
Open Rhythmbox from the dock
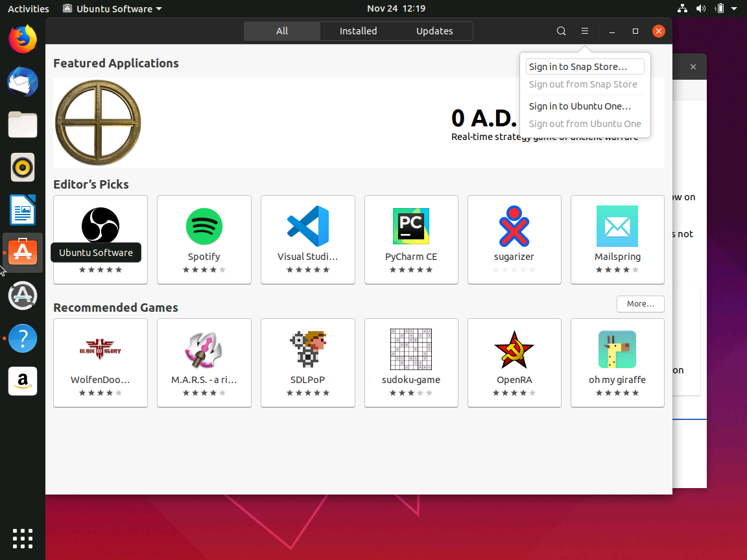23,167
